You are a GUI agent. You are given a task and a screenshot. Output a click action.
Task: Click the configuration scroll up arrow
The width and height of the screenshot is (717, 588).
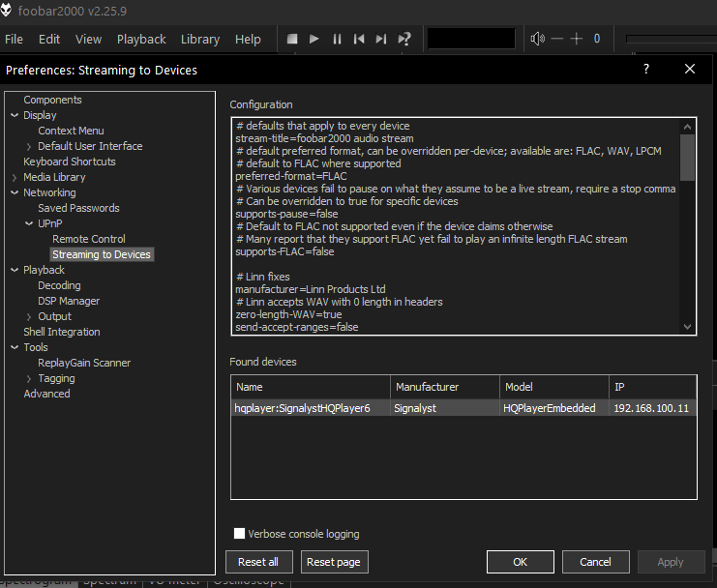click(x=687, y=127)
